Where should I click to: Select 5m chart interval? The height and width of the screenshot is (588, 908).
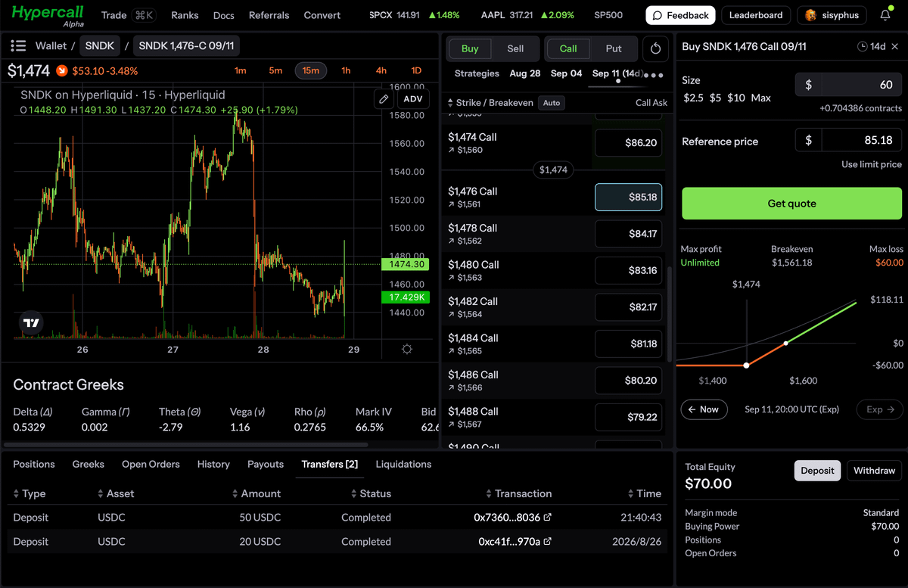coord(275,70)
